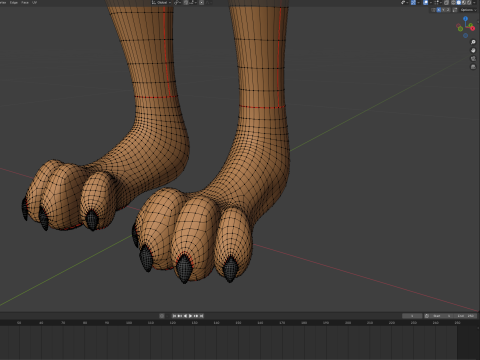Screen dimensions: 480x360
Task: Toggle Z axis mesh mirror
Action: tap(448, 10)
